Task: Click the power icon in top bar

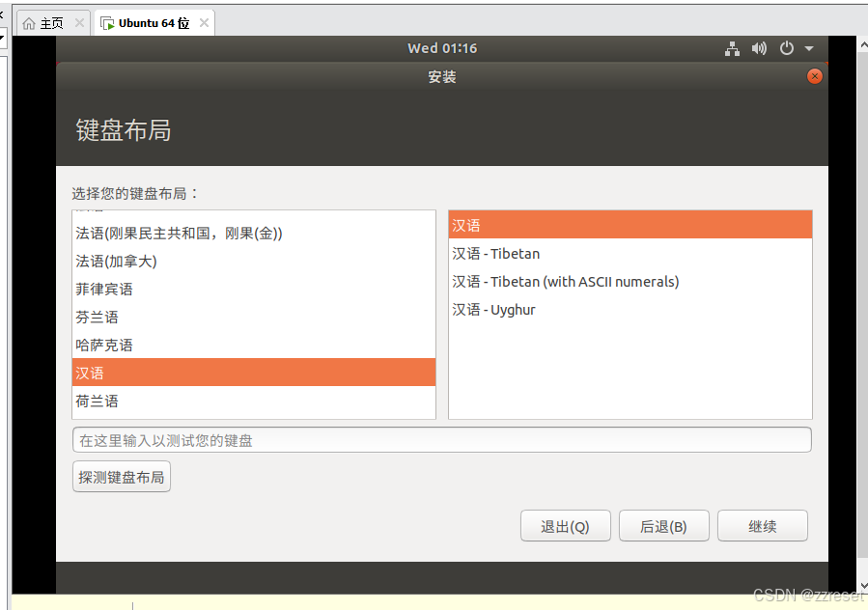Action: click(x=786, y=48)
